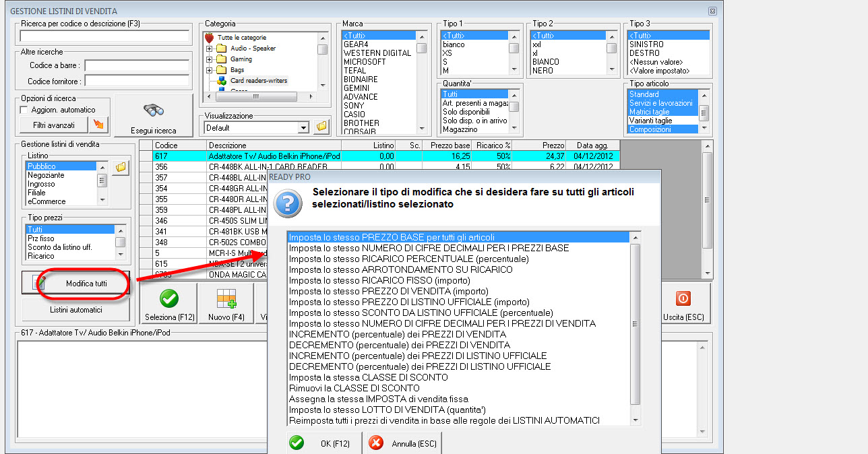Click the green checkmark Seleziona (F12) button

click(x=168, y=304)
